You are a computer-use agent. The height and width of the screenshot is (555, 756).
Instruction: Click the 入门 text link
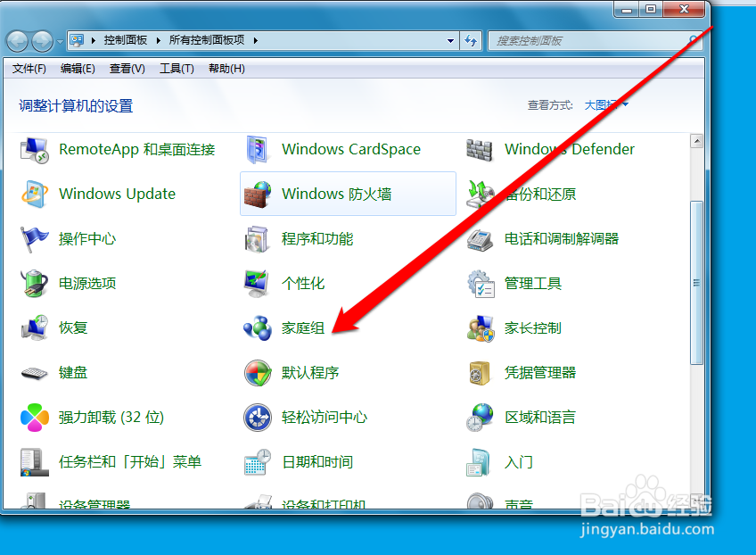pyautogui.click(x=519, y=462)
